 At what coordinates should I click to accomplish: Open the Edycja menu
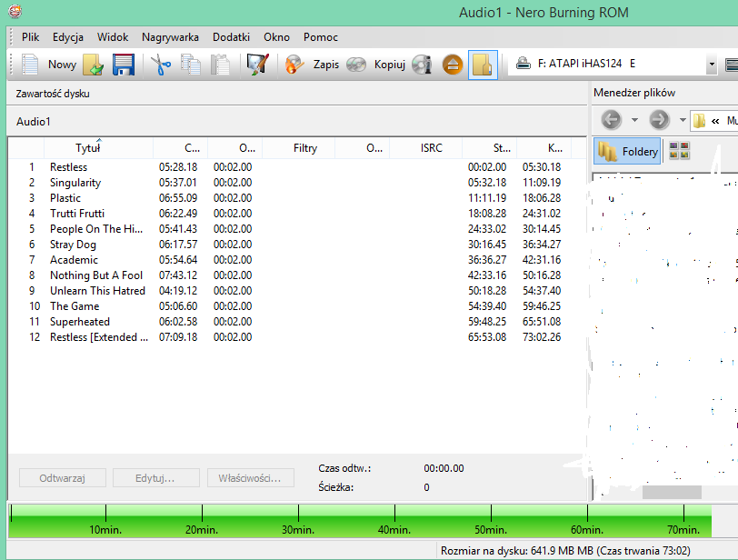coord(68,37)
